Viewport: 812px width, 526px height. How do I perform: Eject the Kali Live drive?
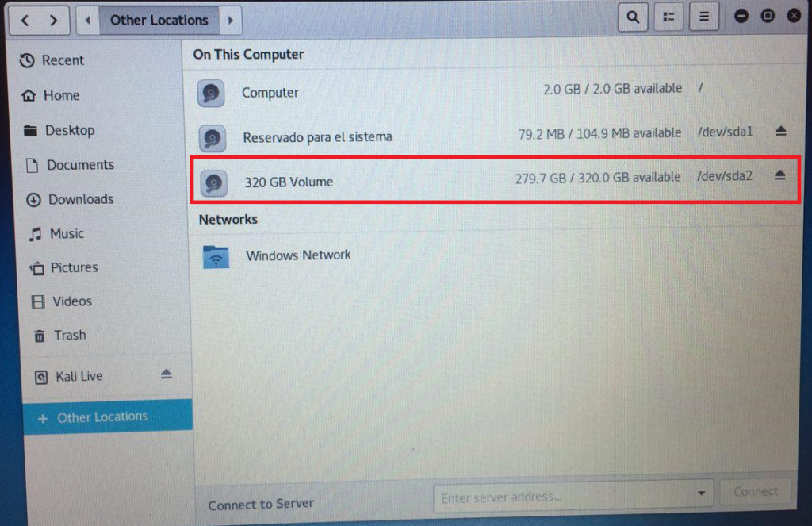(x=167, y=374)
